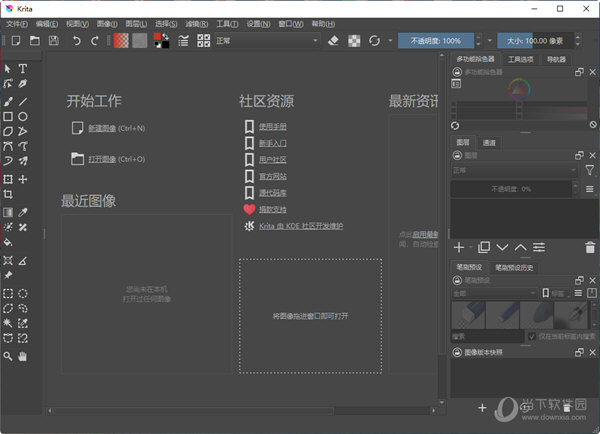
Task: Click the 不透明度 100% opacity slider
Action: click(436, 41)
